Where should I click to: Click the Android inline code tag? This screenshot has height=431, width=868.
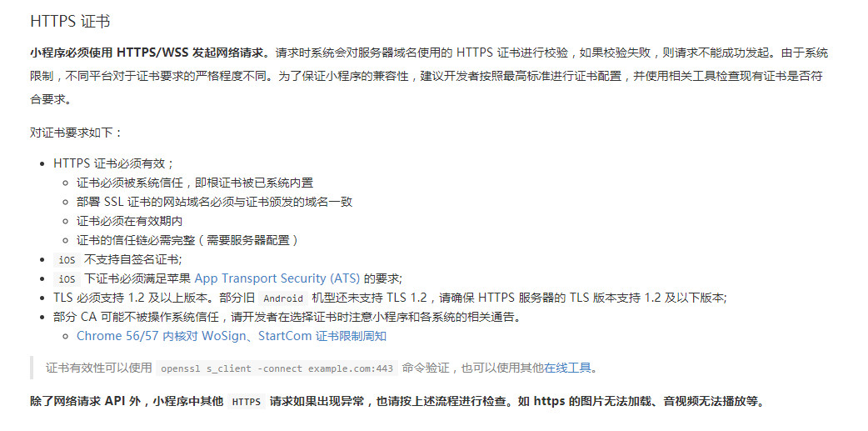(283, 298)
